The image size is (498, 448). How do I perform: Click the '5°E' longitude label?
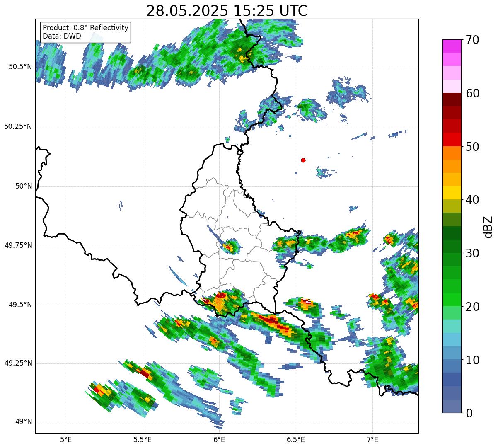[x=66, y=440]
